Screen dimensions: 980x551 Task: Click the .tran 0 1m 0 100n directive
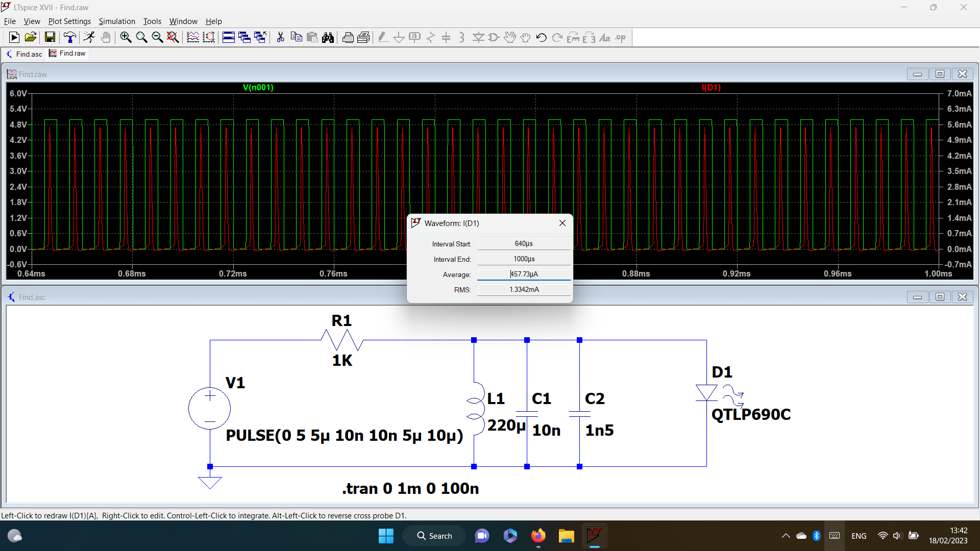(410, 489)
